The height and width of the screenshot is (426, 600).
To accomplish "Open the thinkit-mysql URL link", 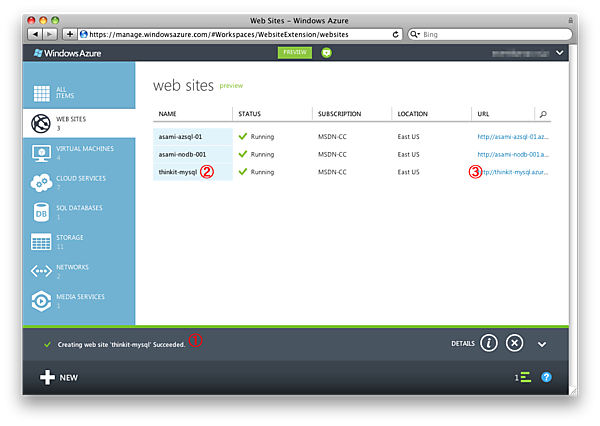I will click(515, 172).
